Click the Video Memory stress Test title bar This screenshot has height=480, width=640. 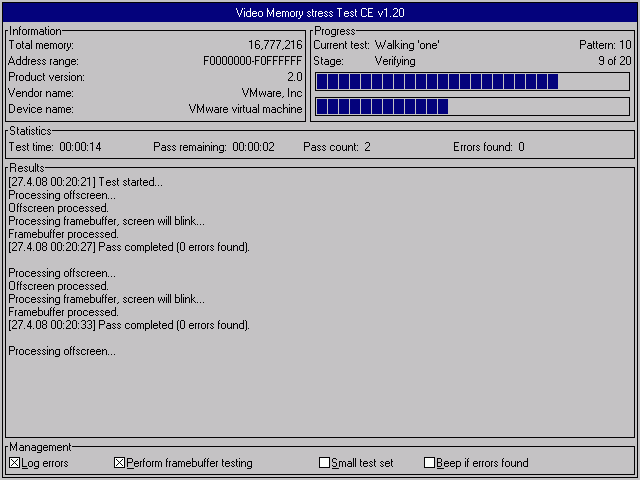[320, 13]
